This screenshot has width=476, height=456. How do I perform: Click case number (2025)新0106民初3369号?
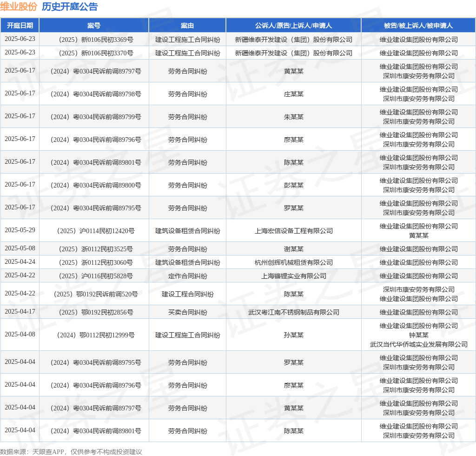(x=96, y=40)
